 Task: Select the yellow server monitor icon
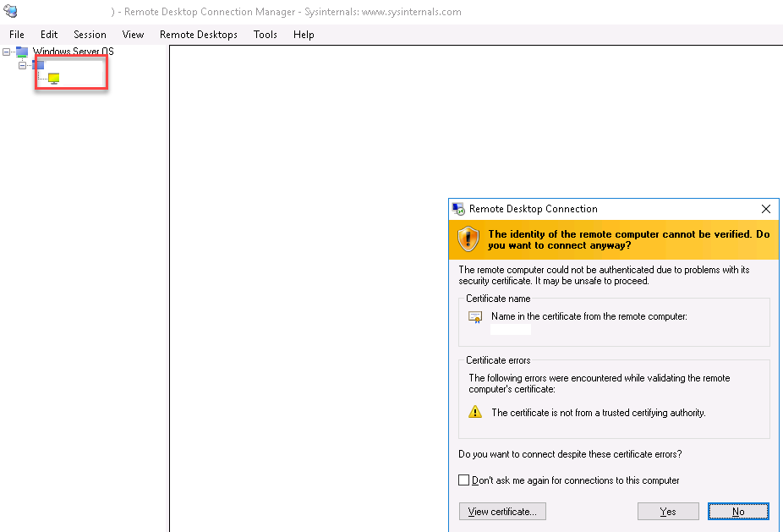(x=54, y=79)
